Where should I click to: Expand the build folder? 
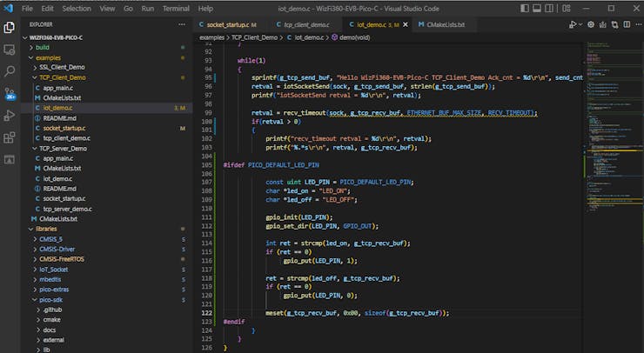pyautogui.click(x=42, y=46)
